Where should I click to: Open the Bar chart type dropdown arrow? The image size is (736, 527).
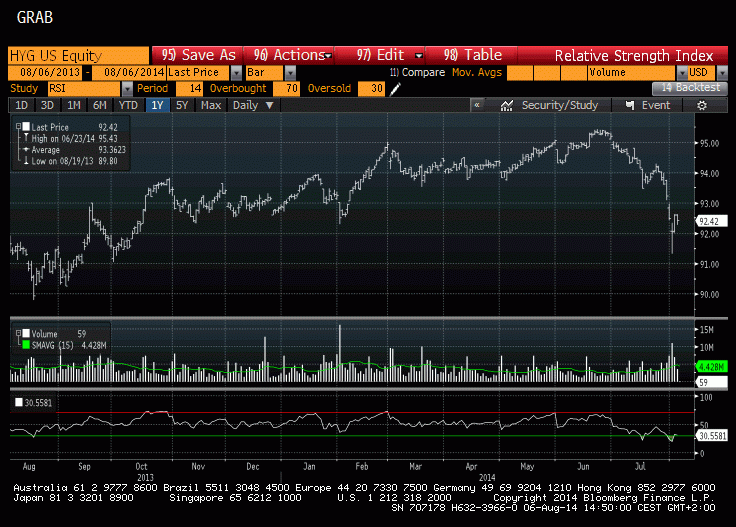click(x=291, y=73)
